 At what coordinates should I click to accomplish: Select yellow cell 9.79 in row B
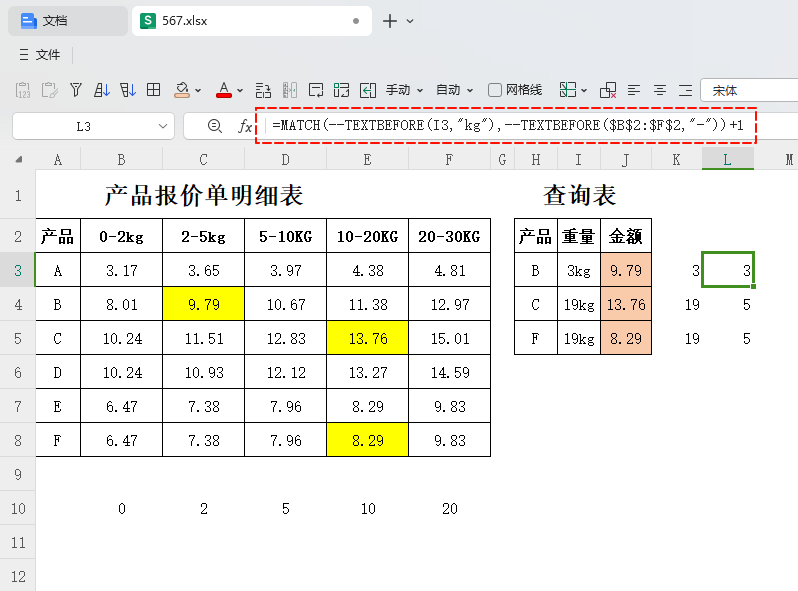pos(204,304)
